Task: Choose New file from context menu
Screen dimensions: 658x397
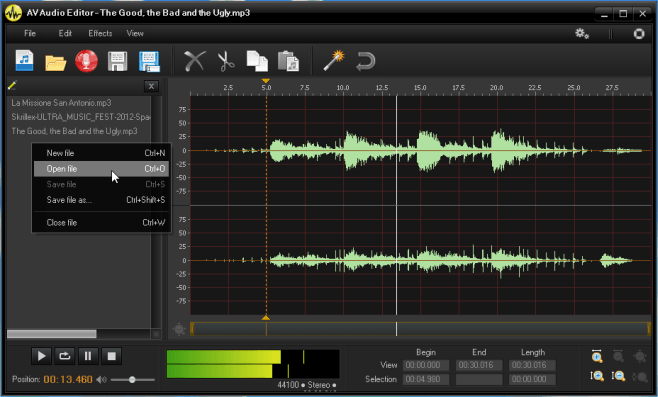Action: click(101, 153)
